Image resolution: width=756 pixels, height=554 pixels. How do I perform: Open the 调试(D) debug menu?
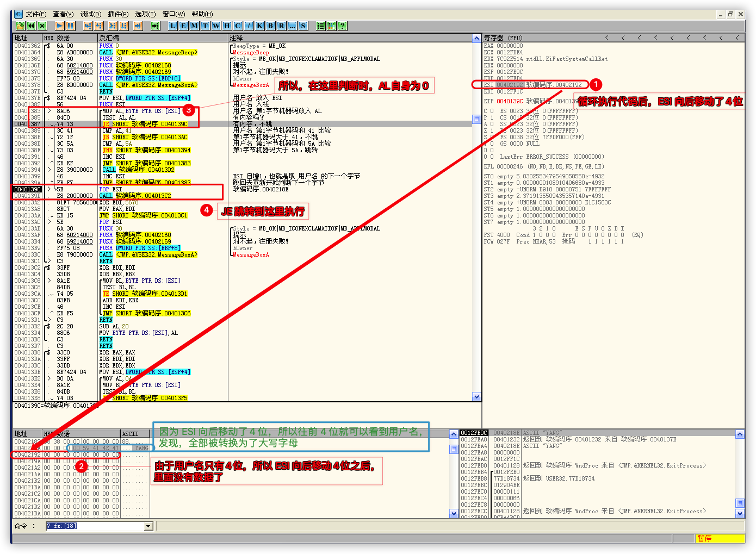pos(90,14)
